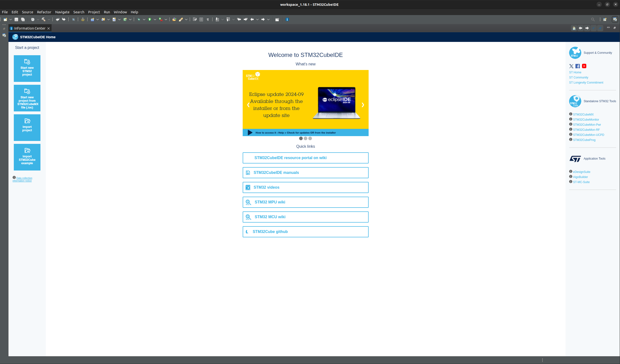This screenshot has width=620, height=364.
Task: Click the New C Source File icon
Action: pyautogui.click(x=114, y=19)
